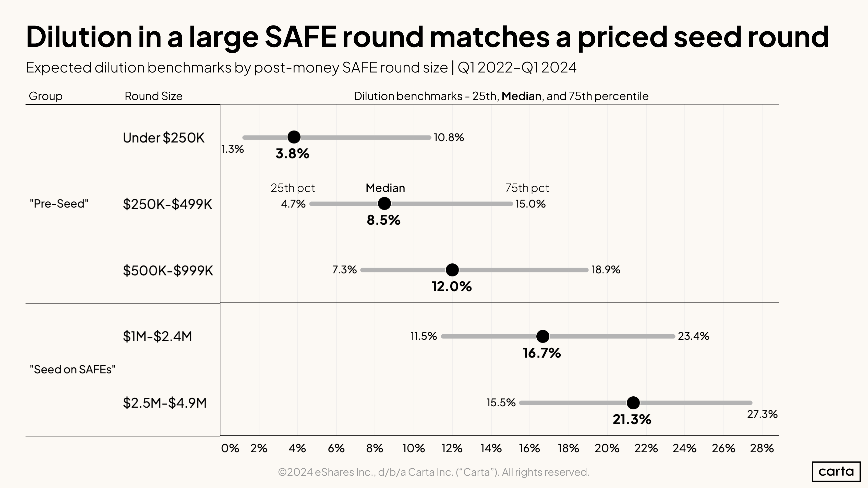Click the copyright eShares Inc. footer text

coord(434,472)
